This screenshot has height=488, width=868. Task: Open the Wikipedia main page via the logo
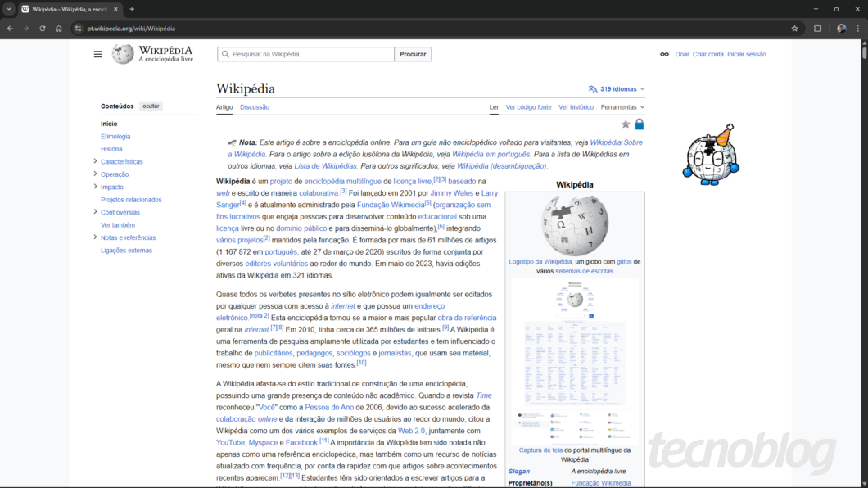click(x=121, y=54)
